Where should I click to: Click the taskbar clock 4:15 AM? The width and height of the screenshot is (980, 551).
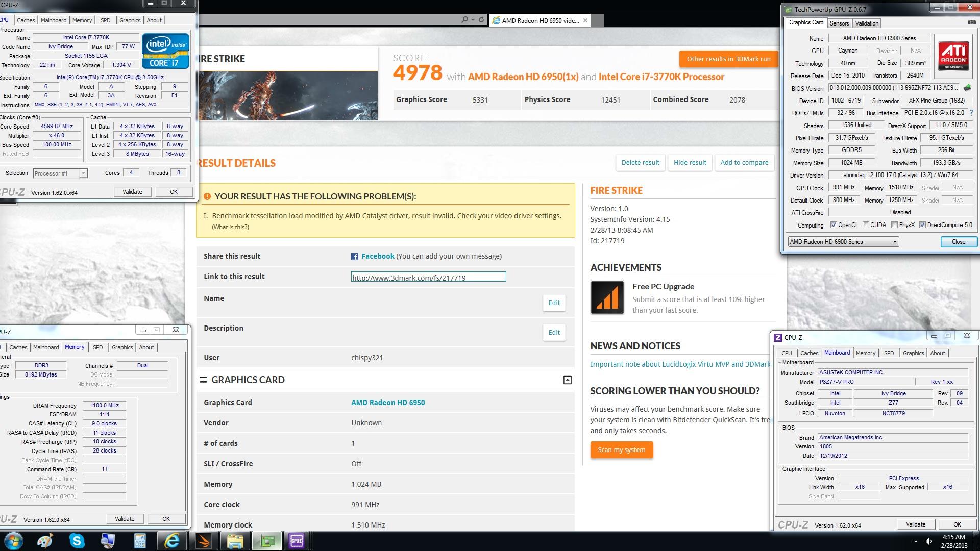953,537
